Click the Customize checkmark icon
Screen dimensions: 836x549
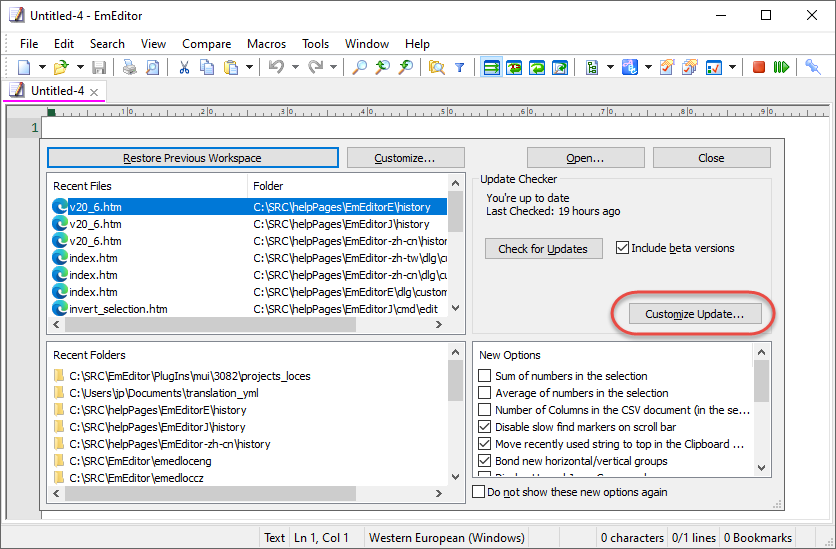713,68
